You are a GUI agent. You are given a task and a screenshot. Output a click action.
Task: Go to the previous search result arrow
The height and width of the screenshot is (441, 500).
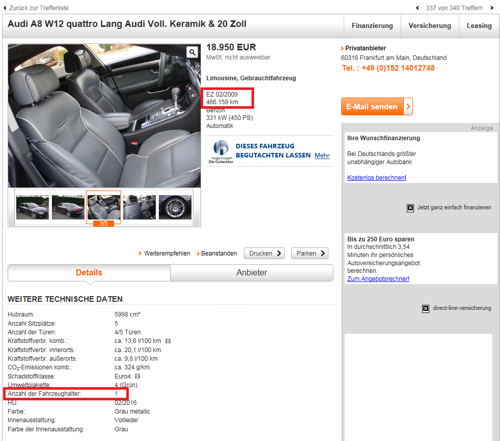pos(417,8)
